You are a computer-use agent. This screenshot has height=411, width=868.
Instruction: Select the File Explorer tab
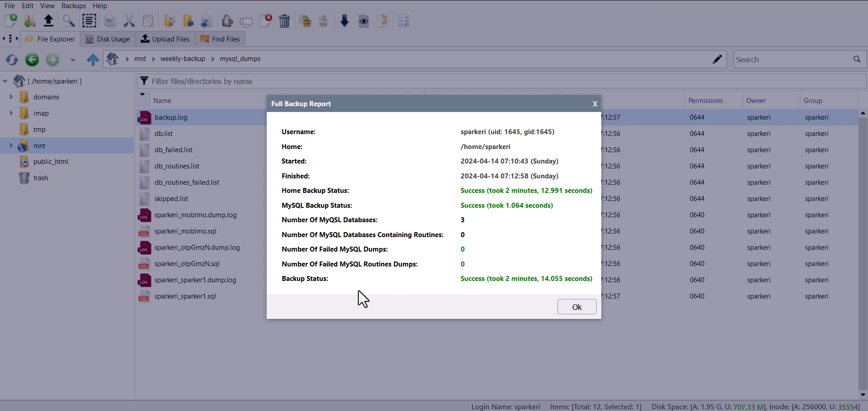[x=50, y=39]
